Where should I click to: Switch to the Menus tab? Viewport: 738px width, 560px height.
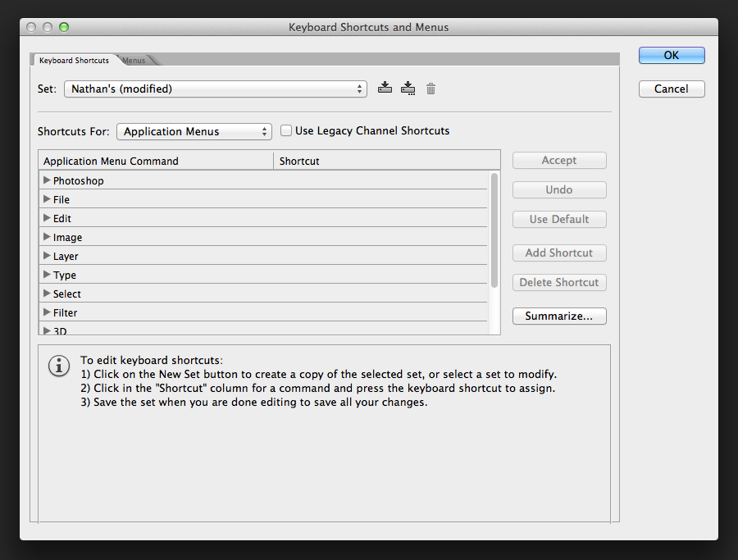134,60
